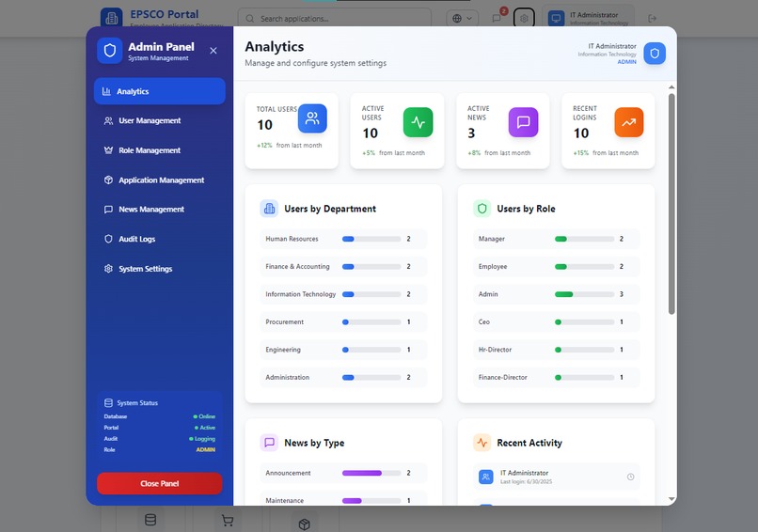Click the red Close Panel button
758x532 pixels.
click(x=160, y=483)
